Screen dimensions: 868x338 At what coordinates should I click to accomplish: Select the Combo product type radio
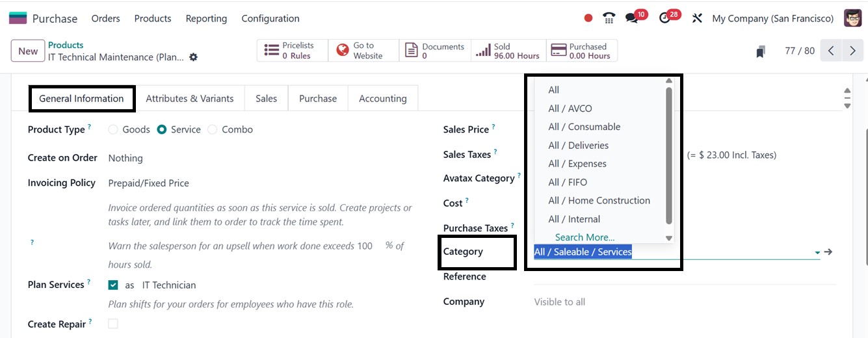213,129
